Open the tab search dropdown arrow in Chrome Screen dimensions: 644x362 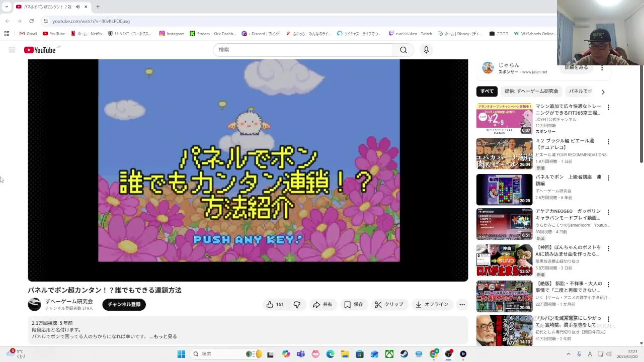click(6, 7)
